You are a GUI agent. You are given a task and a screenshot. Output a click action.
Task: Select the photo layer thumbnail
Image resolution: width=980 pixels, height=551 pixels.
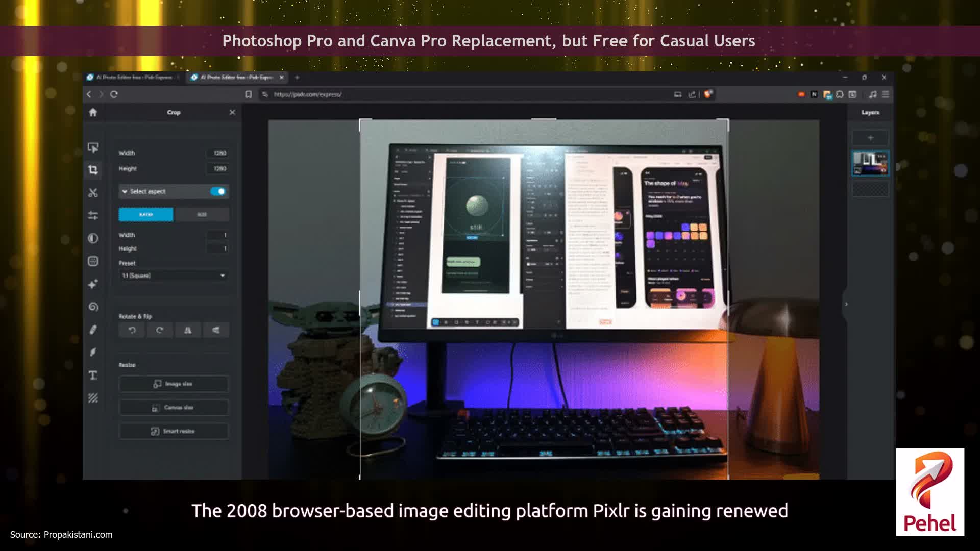[871, 163]
